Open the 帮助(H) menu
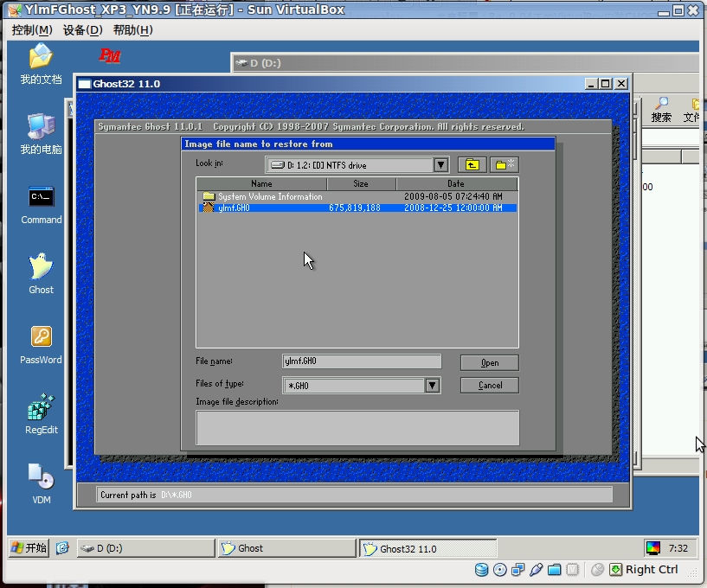Image resolution: width=707 pixels, height=588 pixels. point(132,29)
